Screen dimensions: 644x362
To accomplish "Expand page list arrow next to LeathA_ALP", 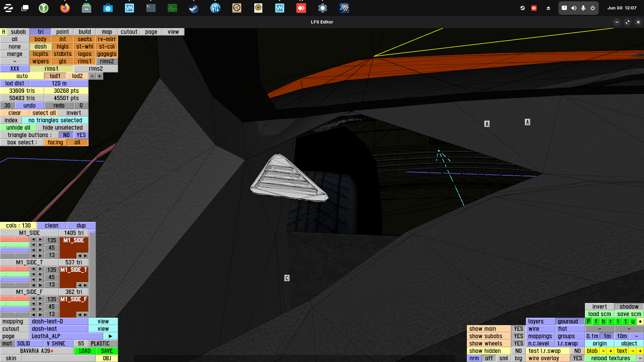I will 110,336.
